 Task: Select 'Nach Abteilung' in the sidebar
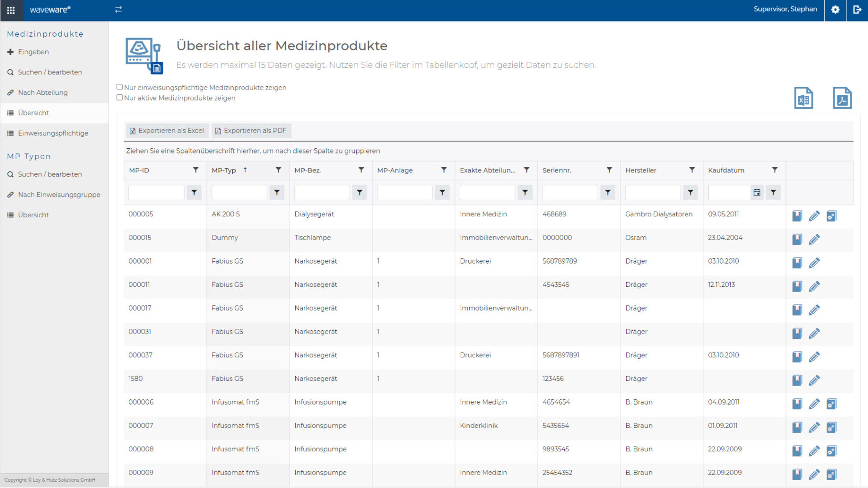pyautogui.click(x=43, y=92)
